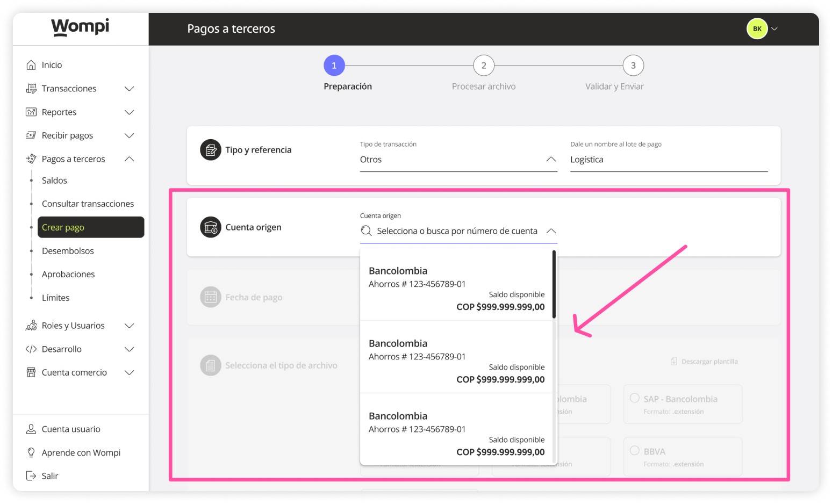Screen dimensions: 832x504
Task: Collapse the Pagos a terceros section
Action: click(x=129, y=159)
